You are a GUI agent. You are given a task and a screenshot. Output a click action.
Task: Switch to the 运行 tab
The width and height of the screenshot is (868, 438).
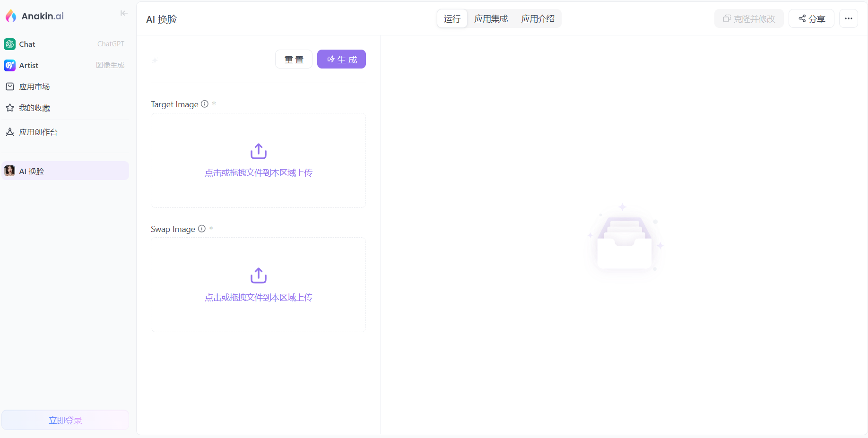(452, 19)
